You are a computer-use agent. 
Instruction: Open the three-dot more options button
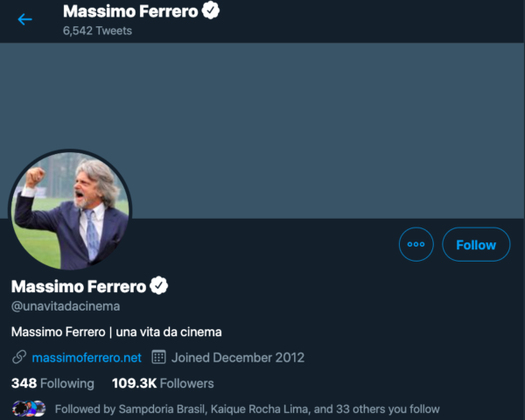[416, 245]
